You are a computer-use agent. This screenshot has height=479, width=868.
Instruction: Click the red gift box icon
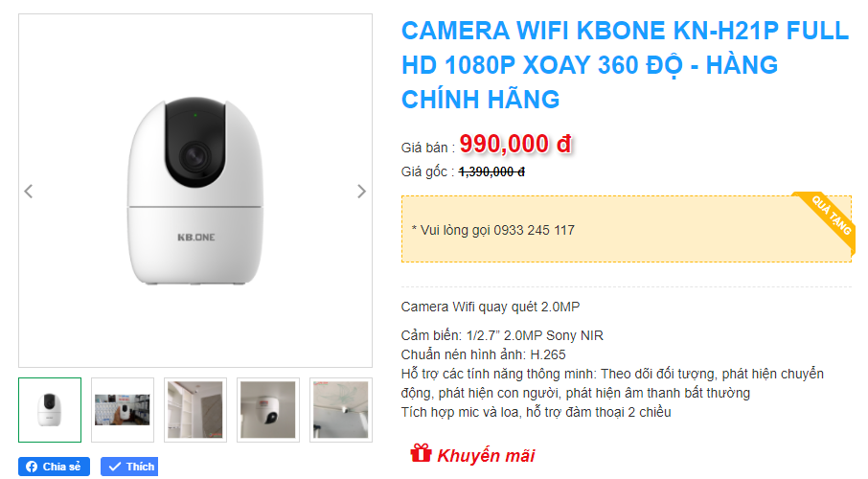421,453
